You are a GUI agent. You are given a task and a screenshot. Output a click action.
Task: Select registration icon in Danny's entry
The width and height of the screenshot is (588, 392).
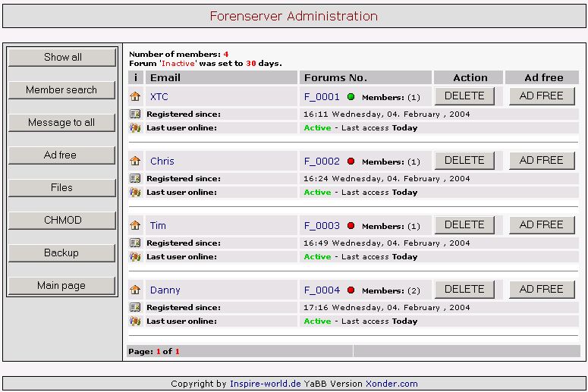pyautogui.click(x=135, y=307)
